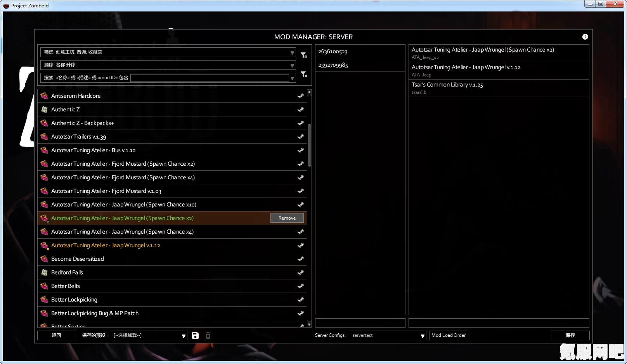
Task: Select workshop ID 2636100523
Action: pyautogui.click(x=360, y=51)
